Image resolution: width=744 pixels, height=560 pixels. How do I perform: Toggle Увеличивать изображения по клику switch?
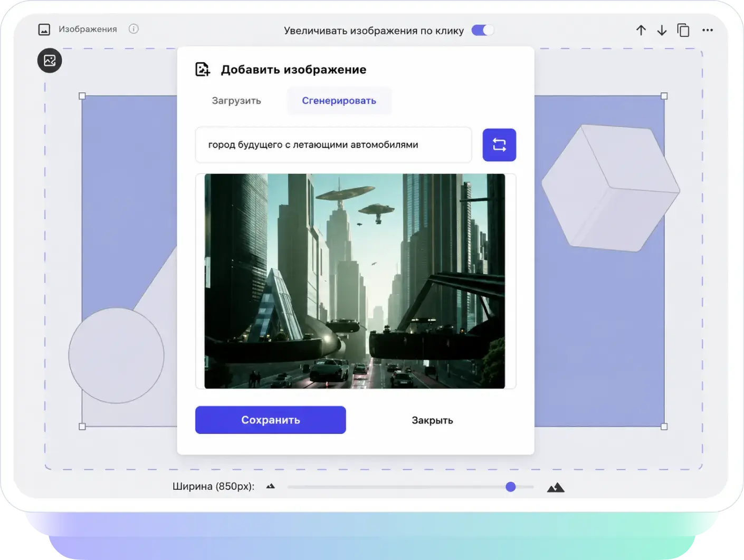482,30
